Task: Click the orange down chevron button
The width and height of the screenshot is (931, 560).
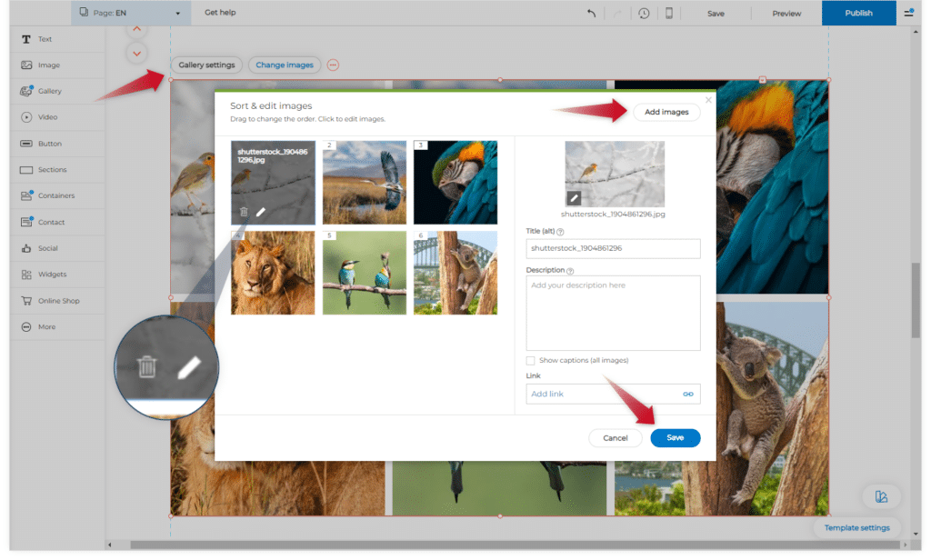Action: coord(136,54)
